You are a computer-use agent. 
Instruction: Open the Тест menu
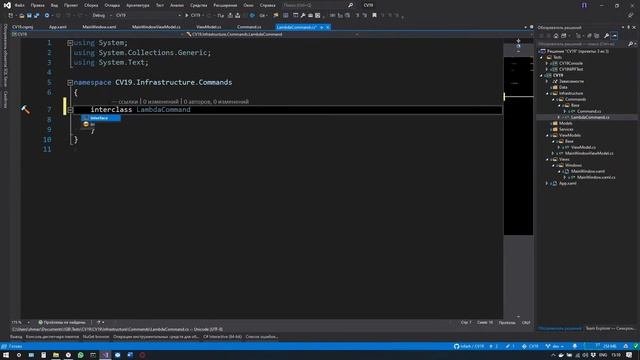(160, 5)
